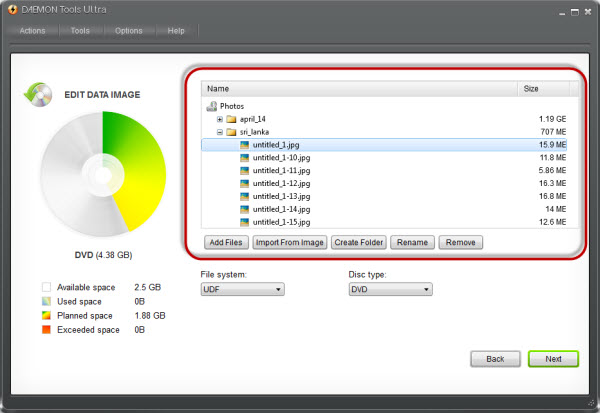Click the april_14 folder icon
This screenshot has width=600, height=413.
tap(231, 119)
